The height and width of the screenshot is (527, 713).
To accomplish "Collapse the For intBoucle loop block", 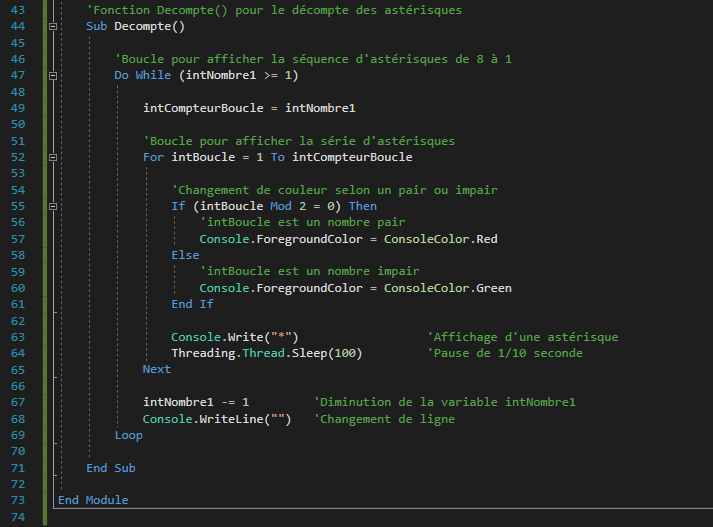I will point(53,157).
